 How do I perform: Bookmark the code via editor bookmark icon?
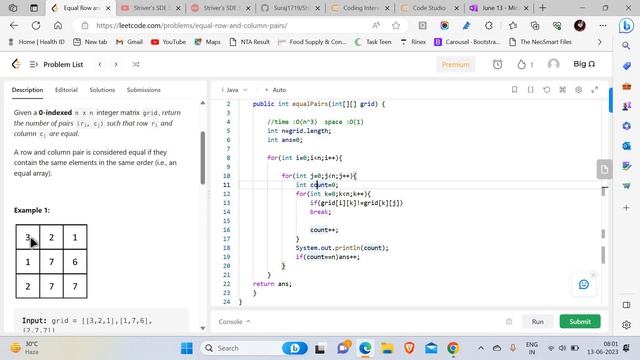click(x=514, y=89)
